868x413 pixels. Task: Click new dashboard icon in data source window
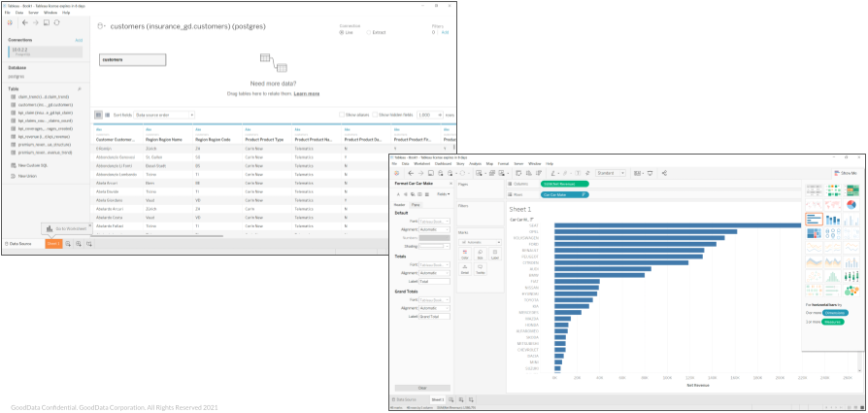[x=78, y=243]
